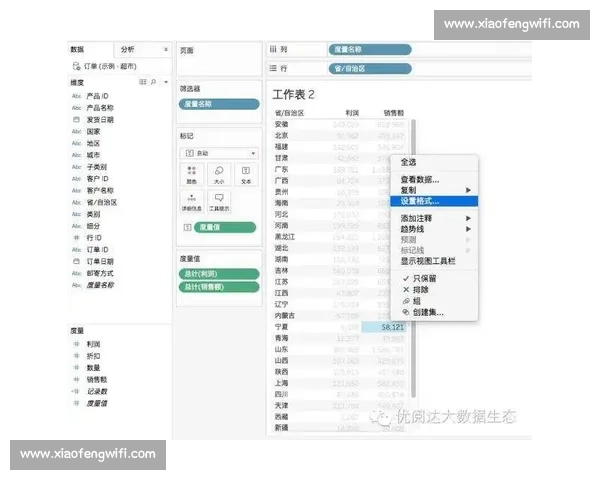This screenshot has height=480, width=600.
Task: Click the 利润 column header in table
Action: (352, 113)
